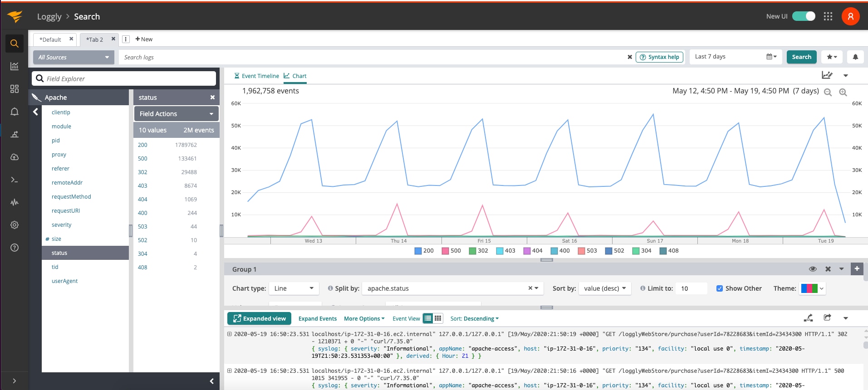This screenshot has width=868, height=390.
Task: Toggle Group 1 visibility eye icon
Action: point(813,269)
